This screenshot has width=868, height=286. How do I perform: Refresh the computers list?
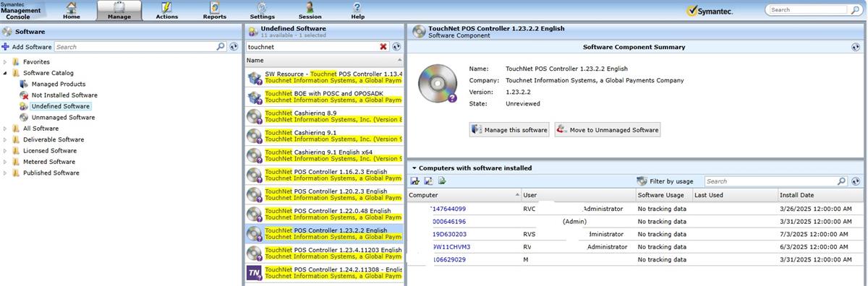[856, 181]
